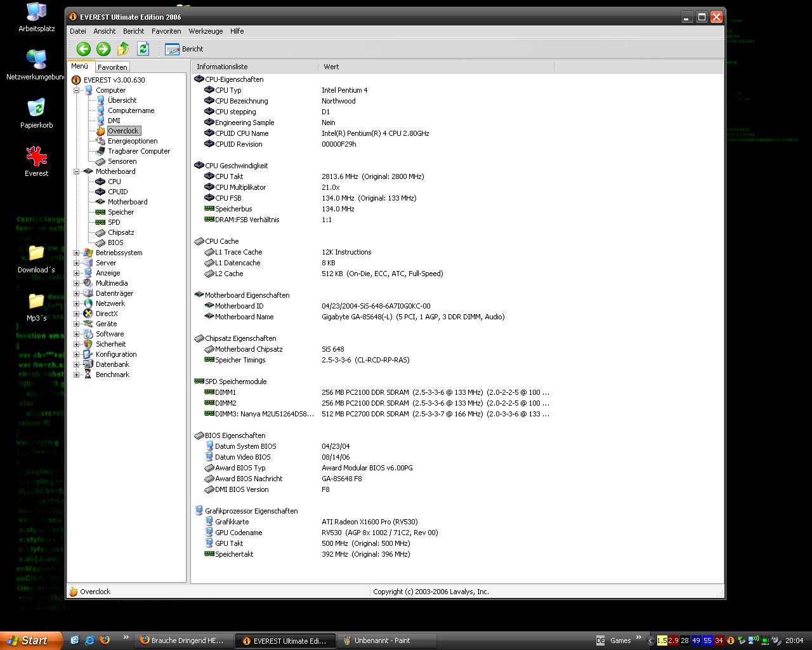
Task: Open the Download´s desktop folder
Action: pyautogui.click(x=36, y=259)
